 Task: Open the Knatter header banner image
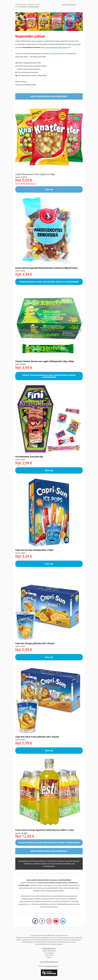click(x=49, y=22)
